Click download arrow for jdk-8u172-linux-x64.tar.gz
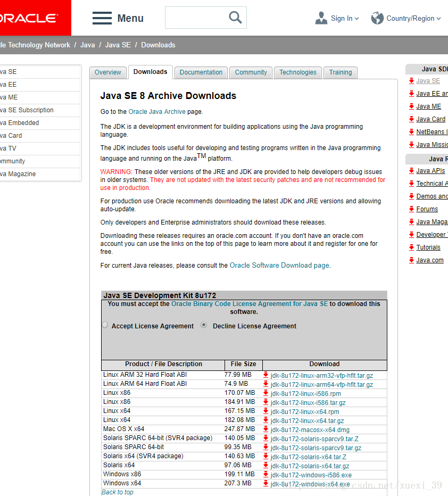Screen dimensions: 448x496 [x=266, y=420]
